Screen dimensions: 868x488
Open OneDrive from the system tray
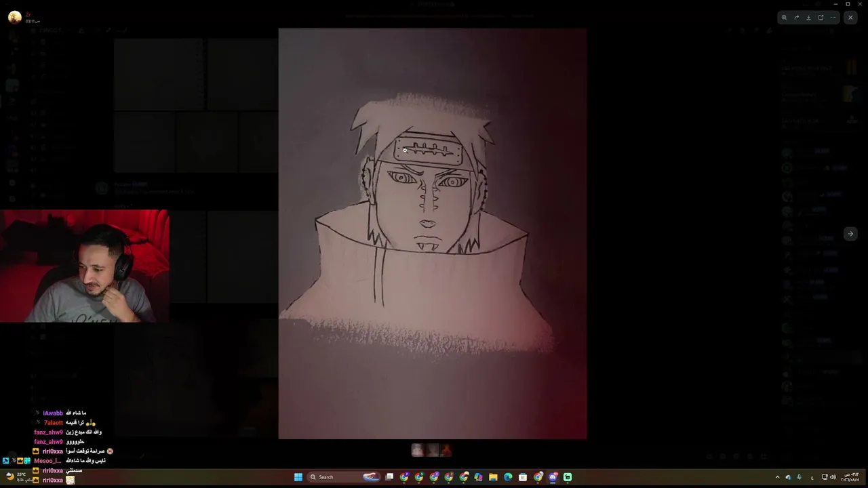point(788,477)
